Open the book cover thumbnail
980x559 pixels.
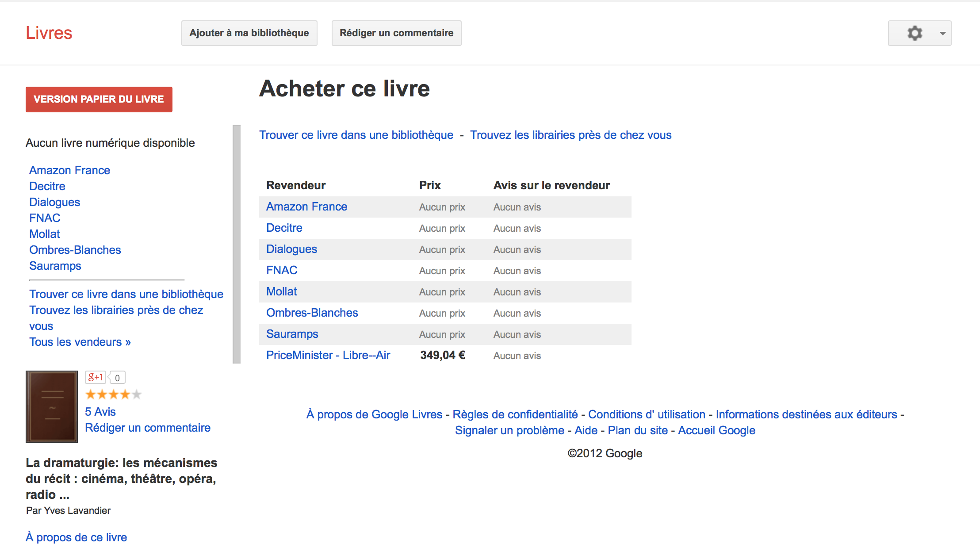52,406
